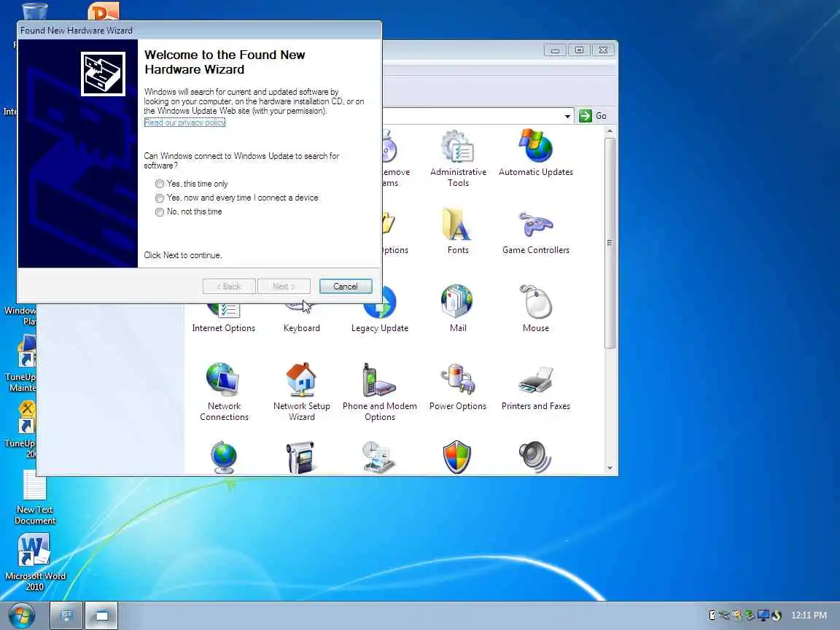Click the gray speaker sound icon
The width and height of the screenshot is (840, 630).
tap(535, 457)
